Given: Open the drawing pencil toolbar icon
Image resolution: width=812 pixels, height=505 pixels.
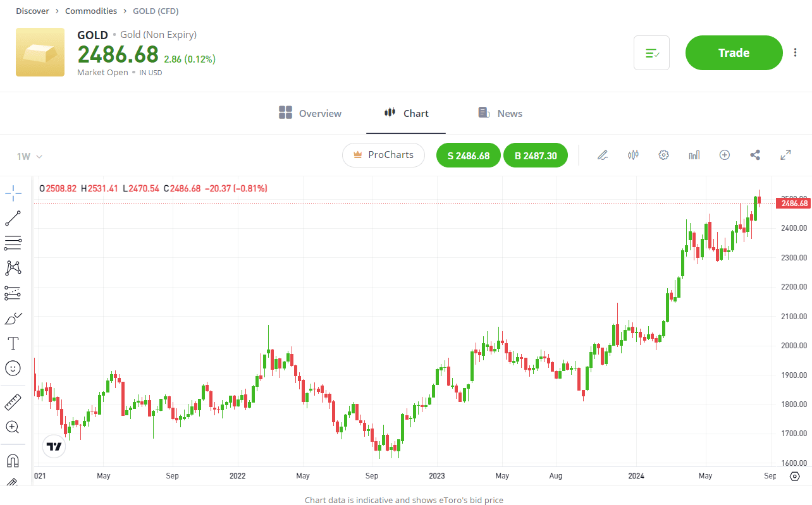Looking at the screenshot, I should (603, 155).
